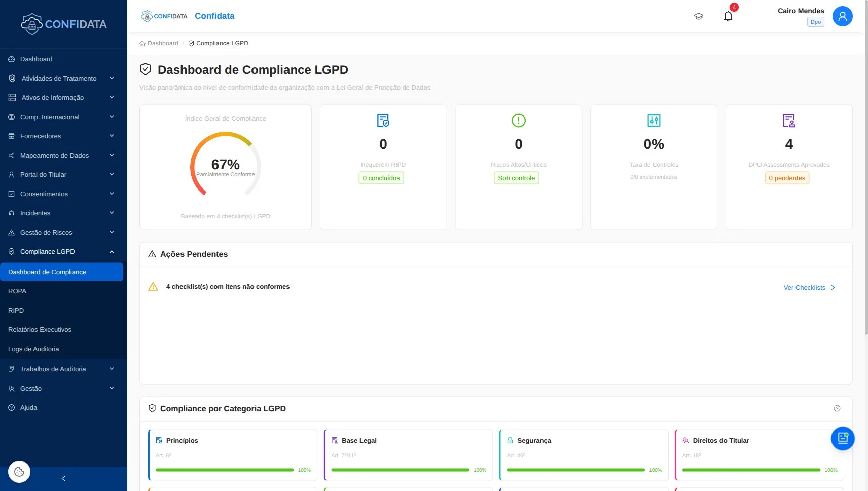Click the Dpo role badge

(x=815, y=22)
